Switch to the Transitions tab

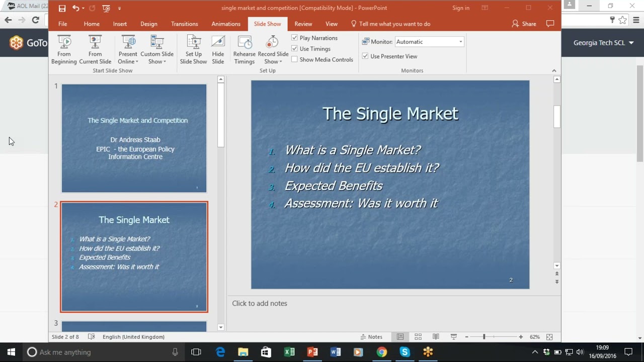coord(185,24)
